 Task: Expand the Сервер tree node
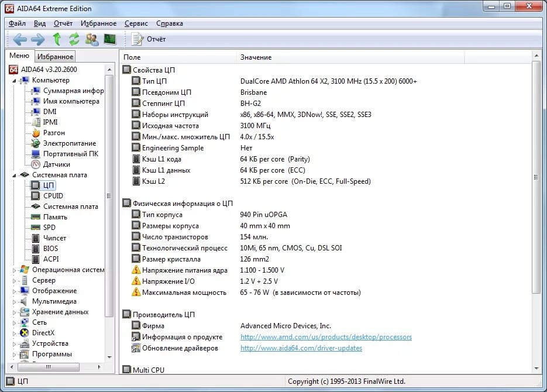14,280
